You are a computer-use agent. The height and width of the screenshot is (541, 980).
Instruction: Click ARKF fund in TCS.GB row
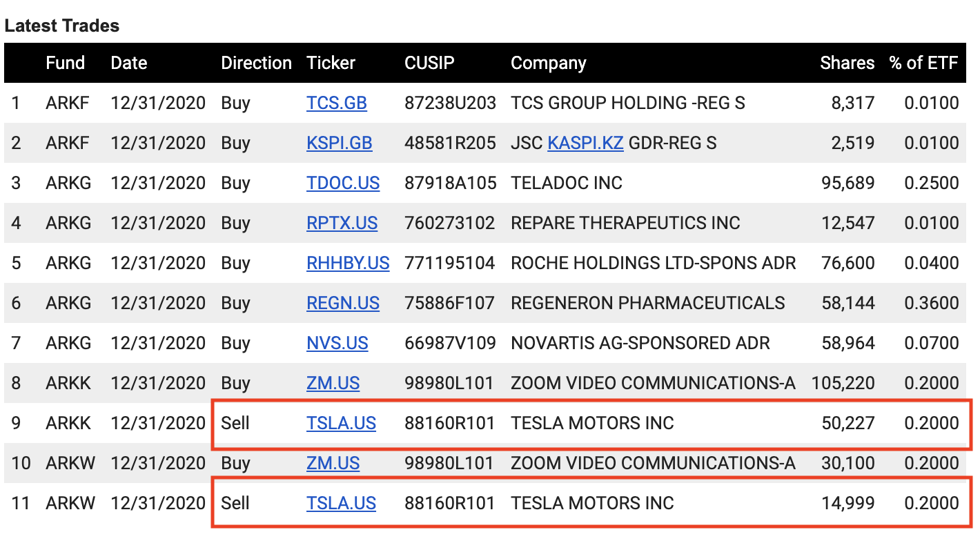(x=68, y=104)
